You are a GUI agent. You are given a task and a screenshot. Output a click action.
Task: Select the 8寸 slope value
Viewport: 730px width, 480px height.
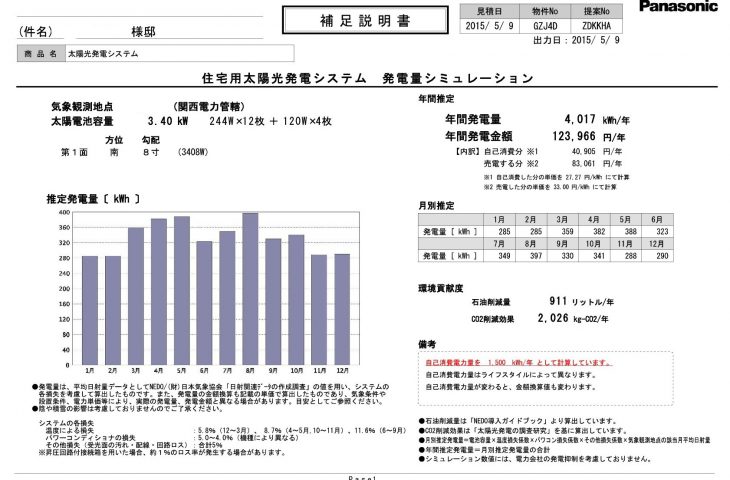pyautogui.click(x=151, y=152)
